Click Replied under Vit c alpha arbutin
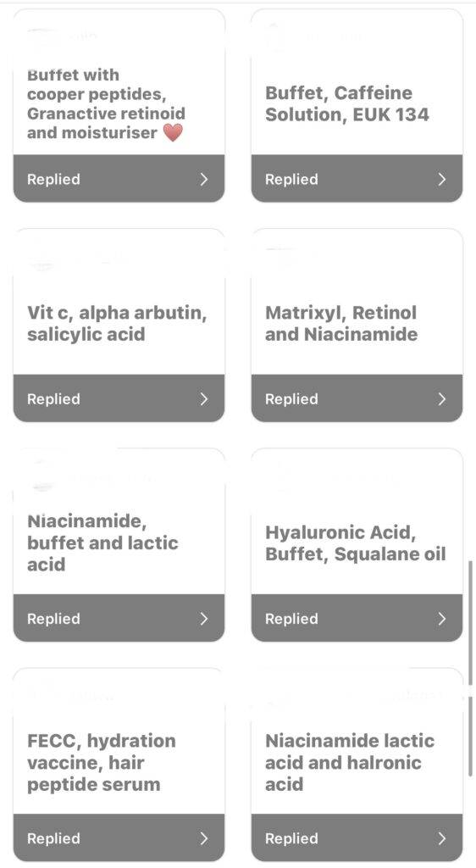The image size is (476, 868). (53, 399)
